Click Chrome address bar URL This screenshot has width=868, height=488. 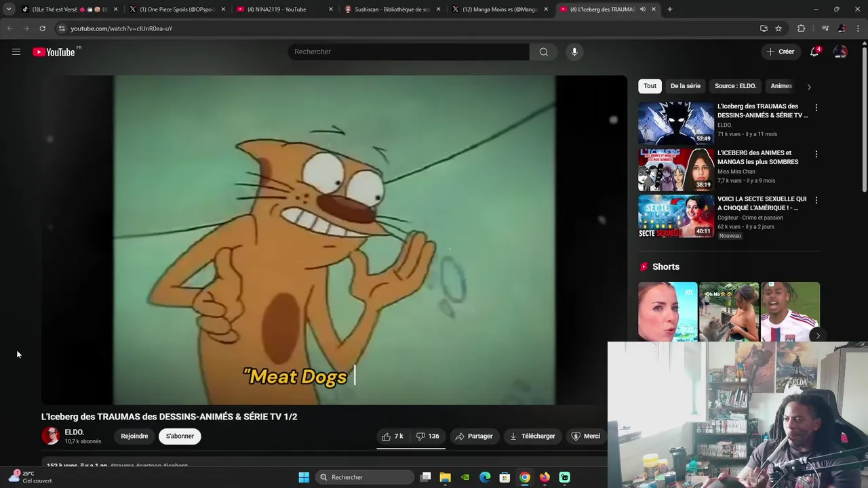(x=121, y=28)
